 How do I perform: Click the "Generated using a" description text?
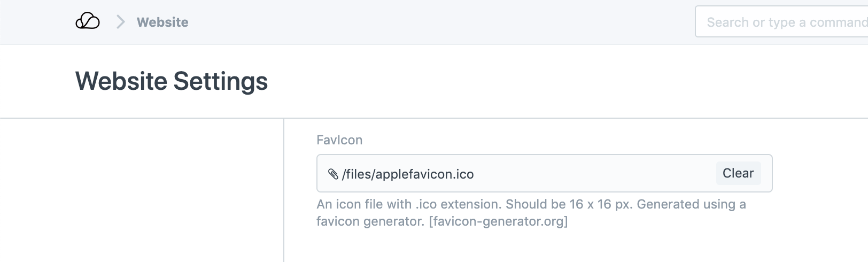[x=691, y=204]
